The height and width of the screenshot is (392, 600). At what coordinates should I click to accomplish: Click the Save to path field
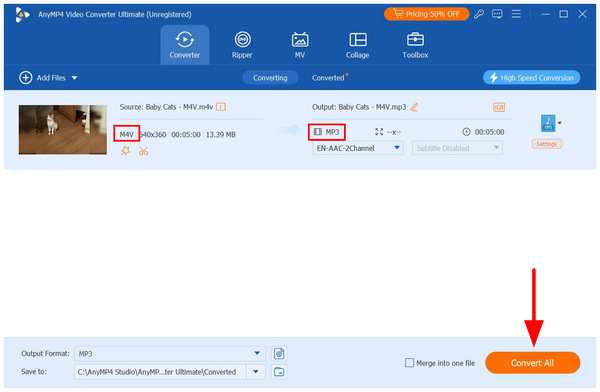[160, 372]
